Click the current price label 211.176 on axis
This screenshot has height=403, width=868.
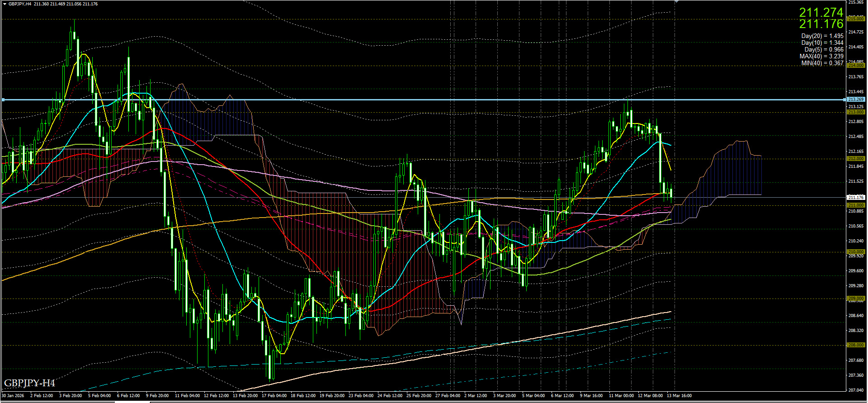pos(856,198)
